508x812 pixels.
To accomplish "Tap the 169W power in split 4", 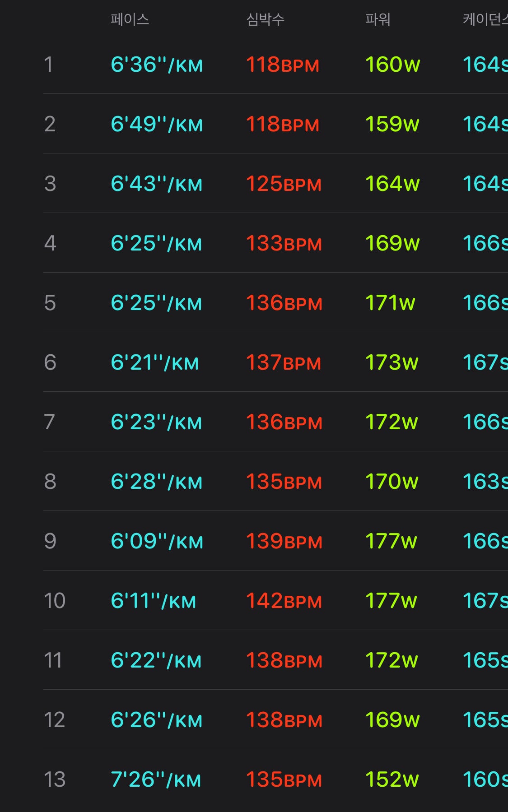I will pos(392,243).
